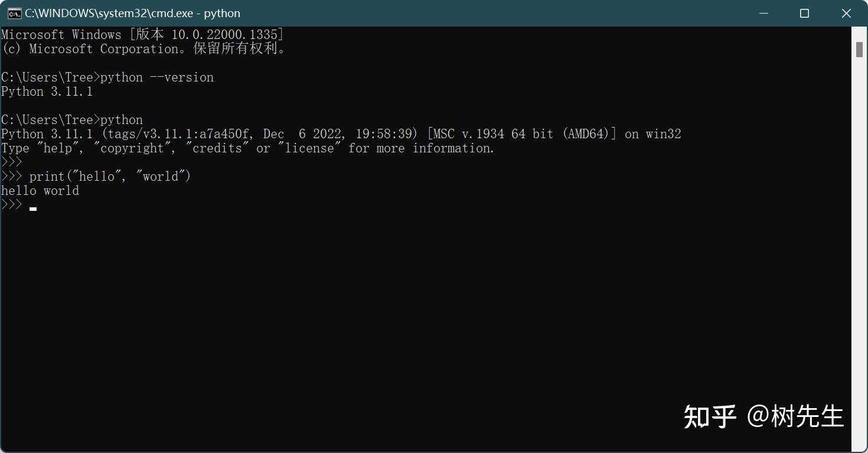
Task: Click the scrollbar thumb on the right edge
Action: [x=860, y=48]
